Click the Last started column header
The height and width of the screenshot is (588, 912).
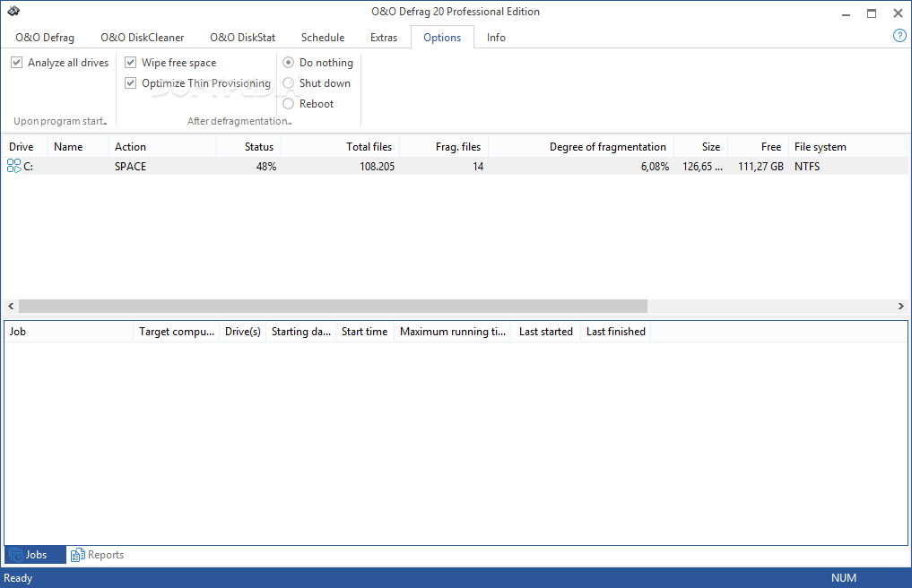point(545,332)
